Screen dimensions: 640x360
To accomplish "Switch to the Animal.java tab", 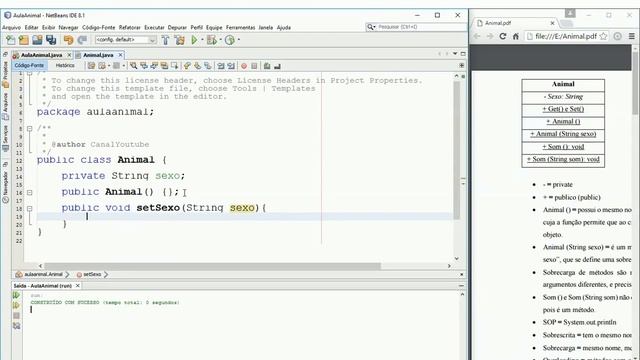I will 98,55.
